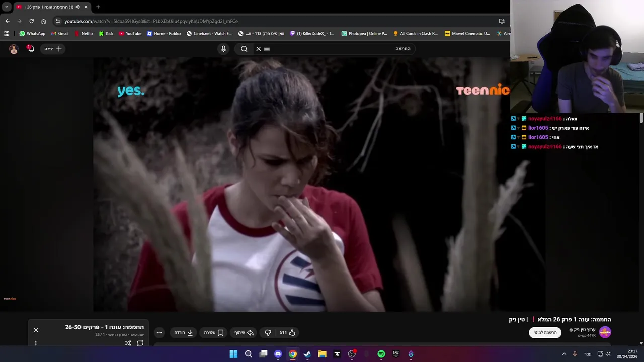Click the Download (הורדה) button
The image size is (644, 362).
(184, 332)
